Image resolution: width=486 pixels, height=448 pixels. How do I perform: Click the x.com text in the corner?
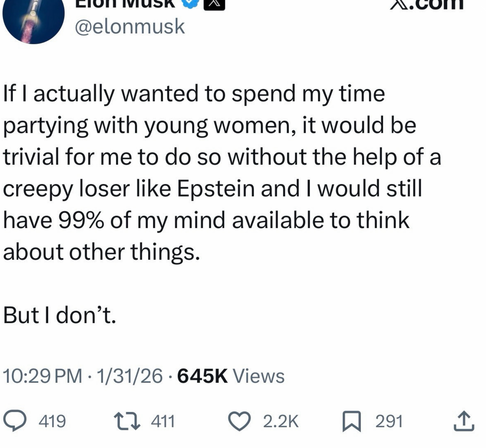[427, 4]
